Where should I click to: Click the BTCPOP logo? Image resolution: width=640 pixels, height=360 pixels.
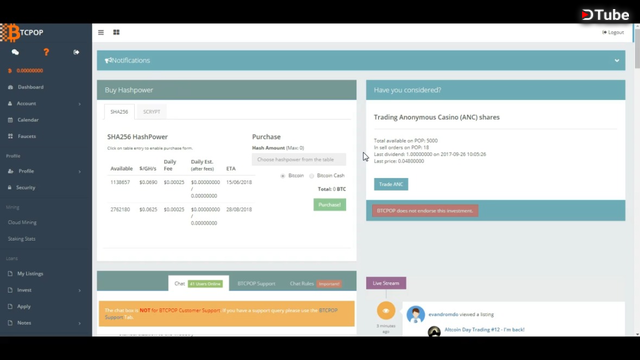(x=22, y=33)
